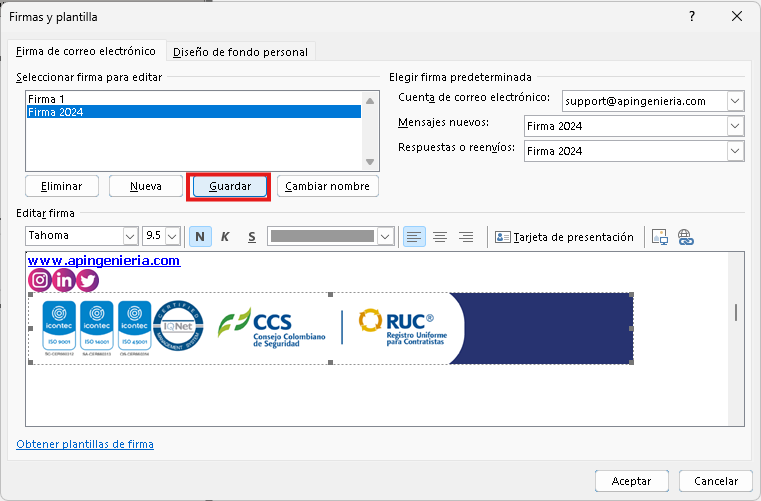
Task: Expand email account dropdown support@apingenieria.com
Action: tap(735, 101)
